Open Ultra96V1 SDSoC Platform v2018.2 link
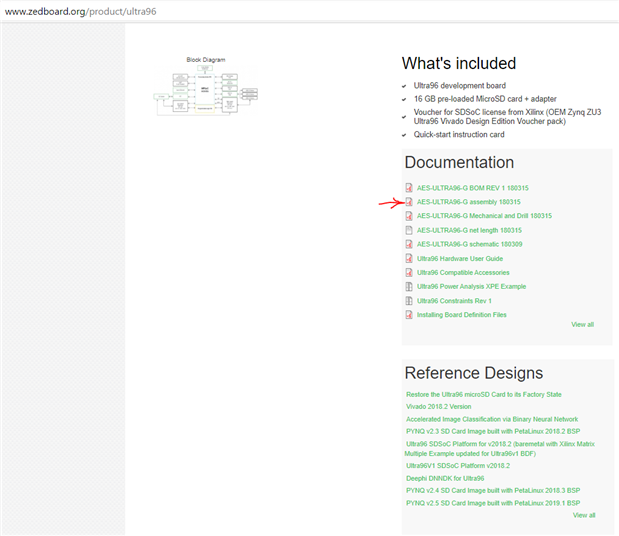This screenshot has width=619, height=536. coord(458,466)
